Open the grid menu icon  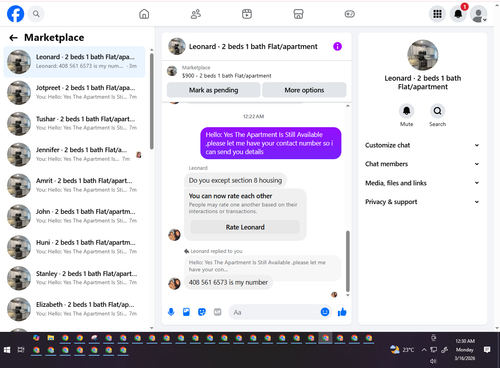tap(437, 14)
